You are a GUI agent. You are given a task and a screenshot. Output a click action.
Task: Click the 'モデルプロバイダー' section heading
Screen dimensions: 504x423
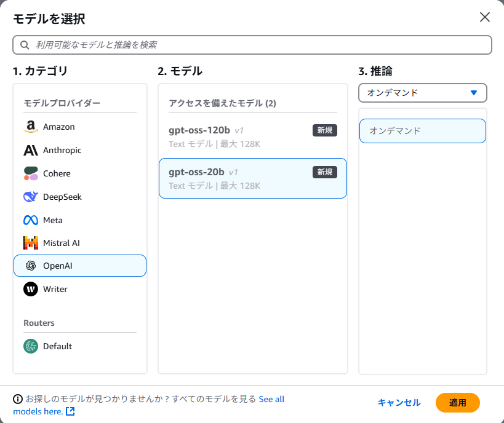[62, 103]
